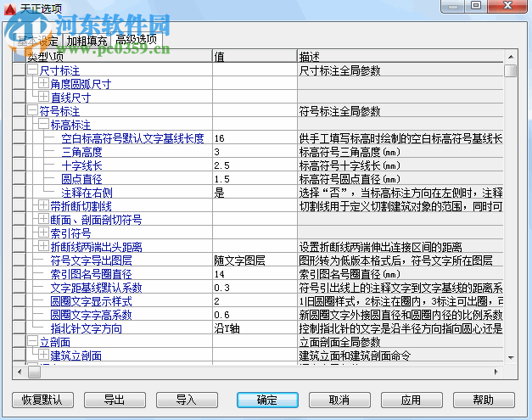Click the horizontal scrollbar right arrow
The image size is (532, 420).
click(x=496, y=372)
